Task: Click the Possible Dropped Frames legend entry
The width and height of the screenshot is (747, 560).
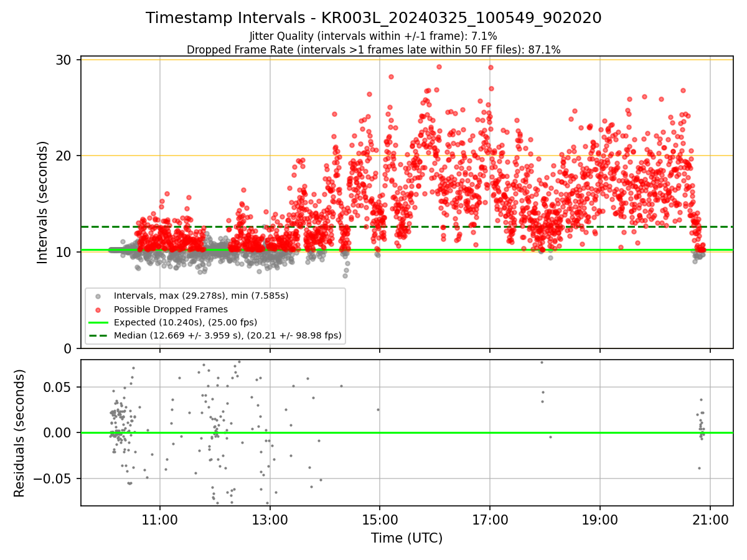Action: click(x=171, y=309)
